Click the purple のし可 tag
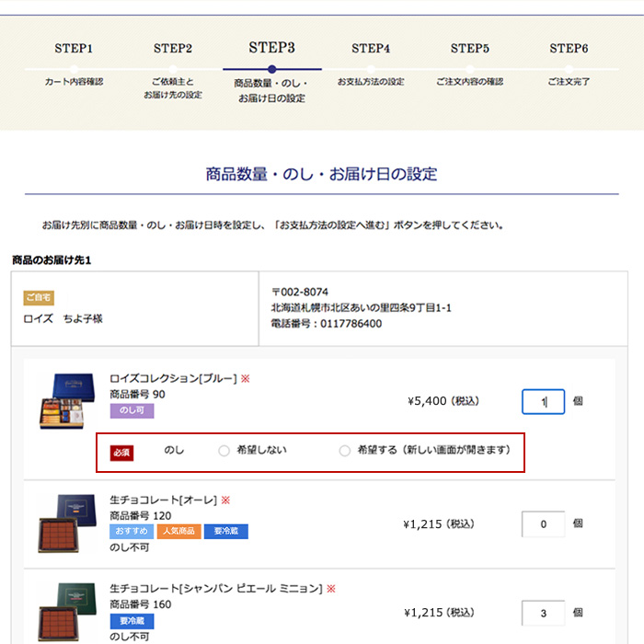The height and width of the screenshot is (644, 644). (132, 410)
